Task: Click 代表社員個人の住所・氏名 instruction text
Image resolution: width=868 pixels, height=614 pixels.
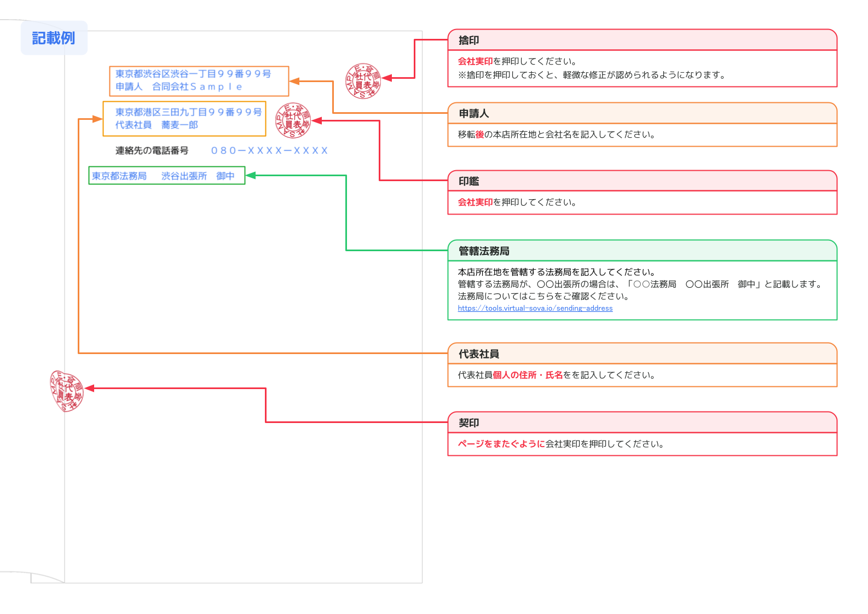Action: point(557,375)
